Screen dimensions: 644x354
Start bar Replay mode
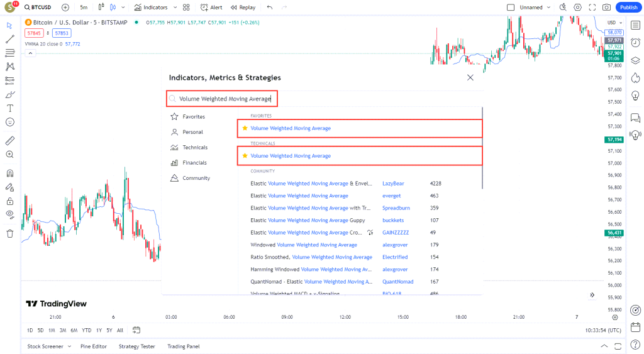[x=243, y=8]
